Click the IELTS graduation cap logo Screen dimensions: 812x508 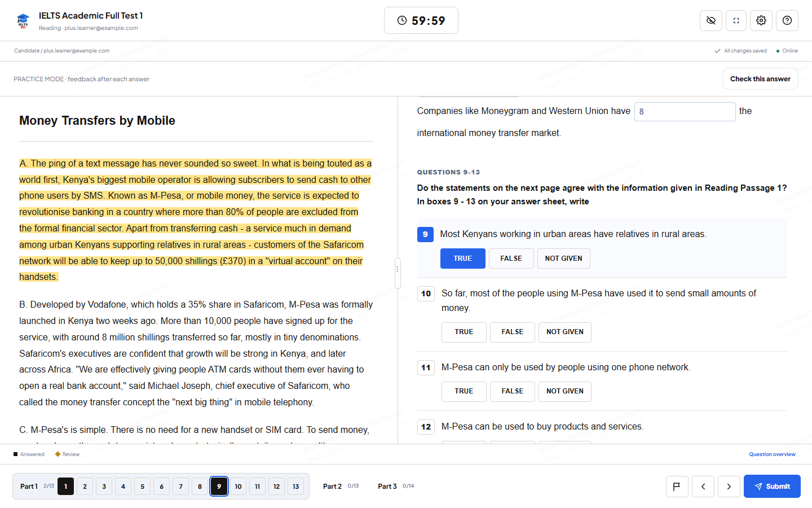(23, 21)
